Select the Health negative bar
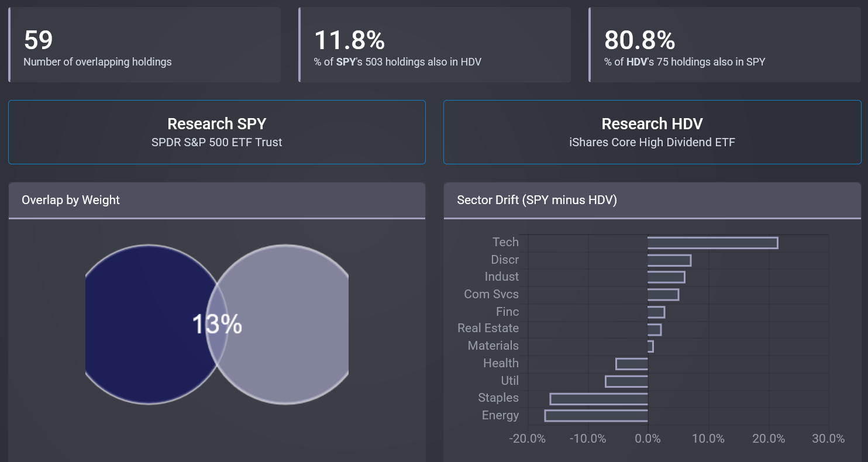The image size is (868, 462). click(x=632, y=364)
